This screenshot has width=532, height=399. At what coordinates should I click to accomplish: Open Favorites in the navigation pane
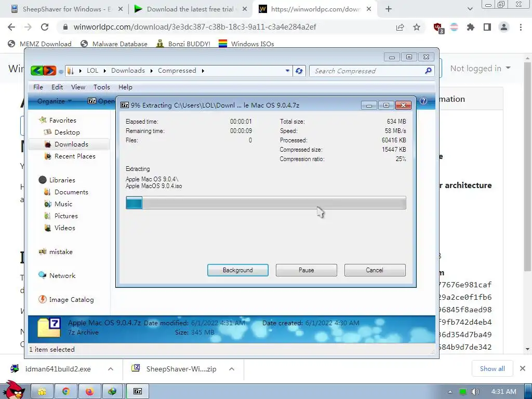click(62, 120)
